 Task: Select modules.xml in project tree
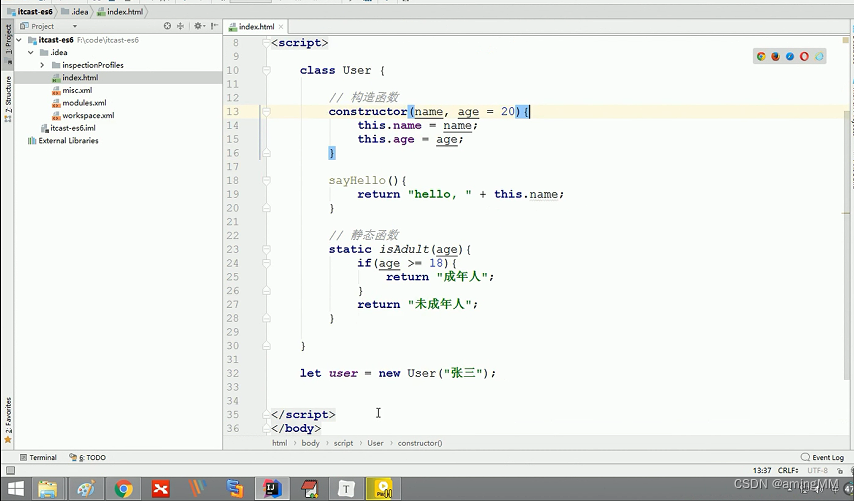[84, 102]
